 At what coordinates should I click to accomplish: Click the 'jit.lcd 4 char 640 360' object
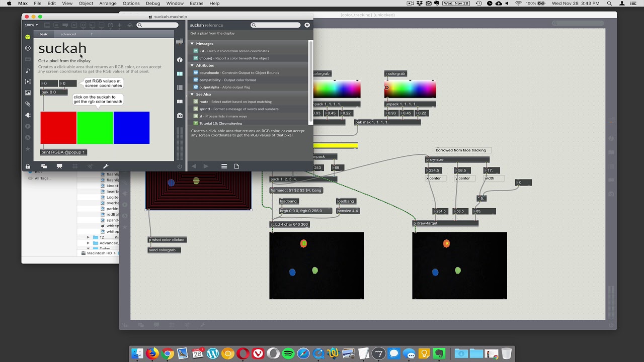[289, 224]
